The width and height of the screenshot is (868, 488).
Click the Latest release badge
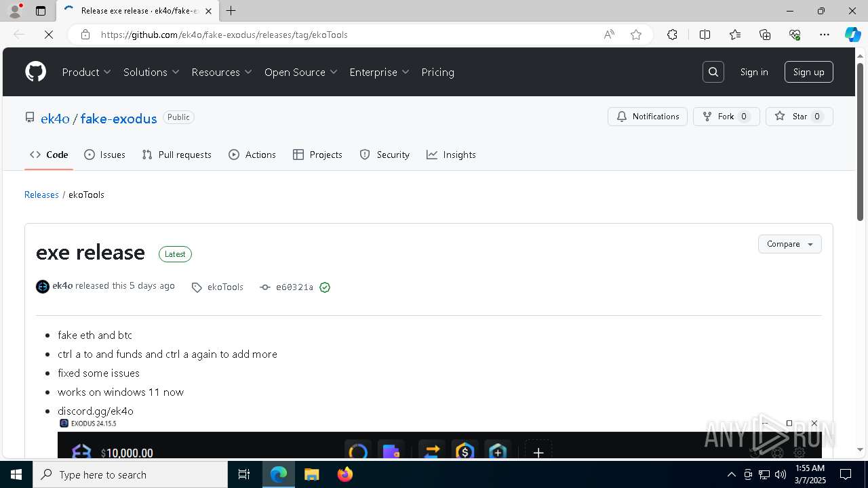point(175,254)
